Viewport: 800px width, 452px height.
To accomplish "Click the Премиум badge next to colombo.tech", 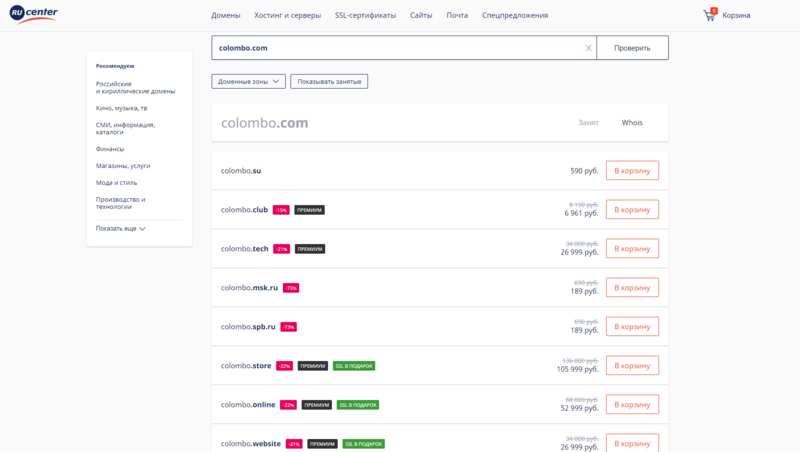I will (309, 249).
